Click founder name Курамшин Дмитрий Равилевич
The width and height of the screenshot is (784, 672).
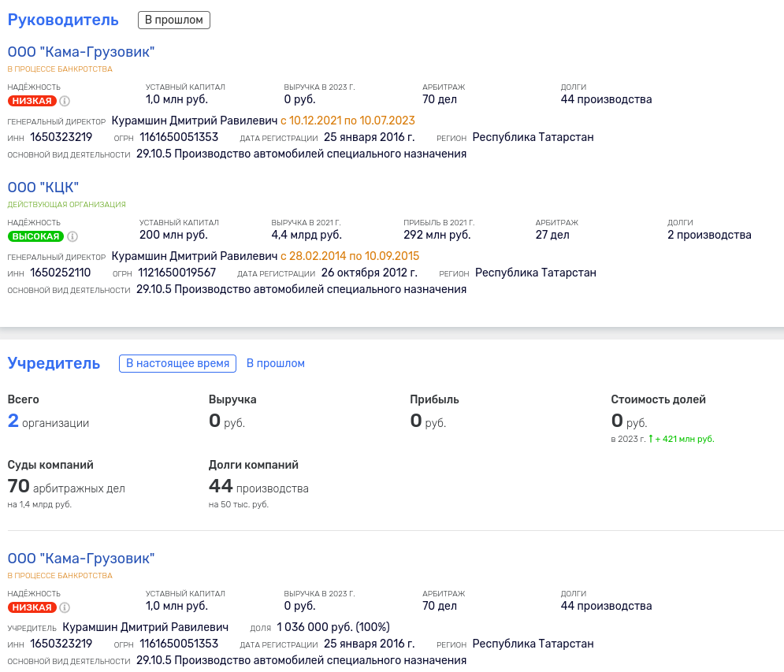[146, 628]
